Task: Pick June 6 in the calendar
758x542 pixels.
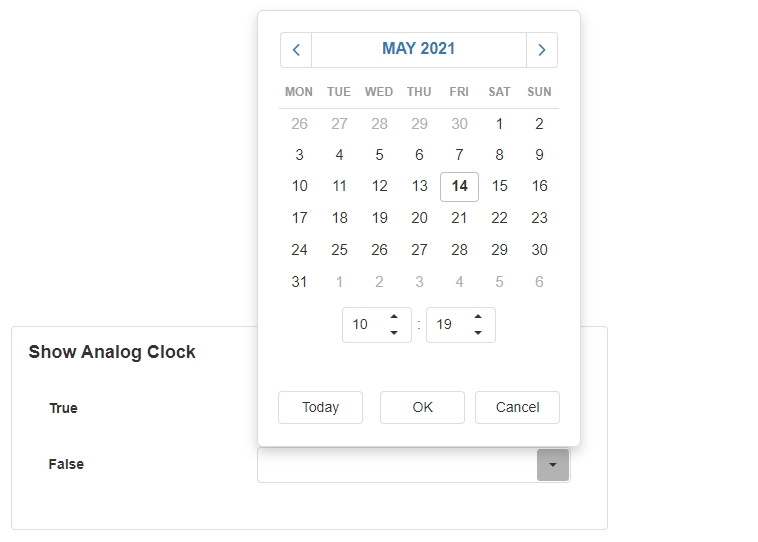Action: pos(539,282)
